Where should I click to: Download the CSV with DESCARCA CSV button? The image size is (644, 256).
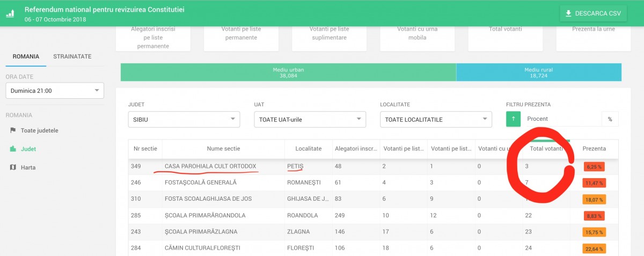[x=593, y=13]
